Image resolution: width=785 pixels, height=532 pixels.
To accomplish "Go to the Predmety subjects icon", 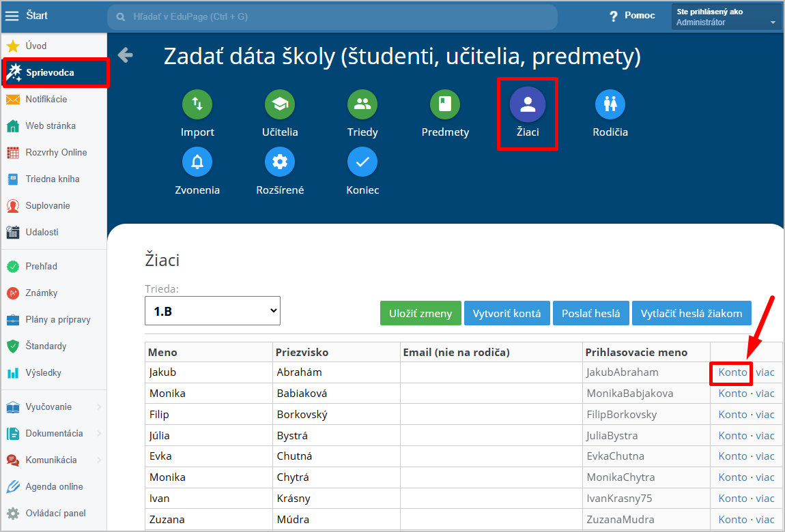I will [x=445, y=104].
